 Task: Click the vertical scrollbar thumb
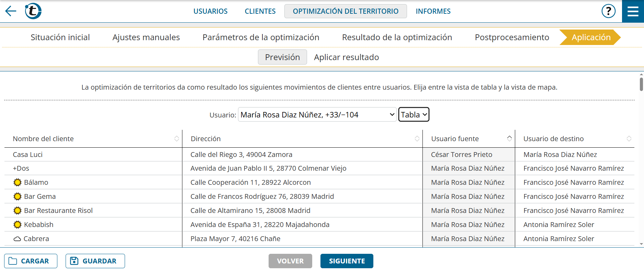641,84
